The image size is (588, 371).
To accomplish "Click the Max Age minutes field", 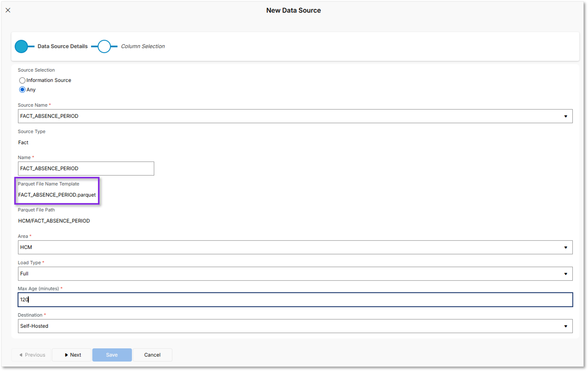I will point(295,300).
